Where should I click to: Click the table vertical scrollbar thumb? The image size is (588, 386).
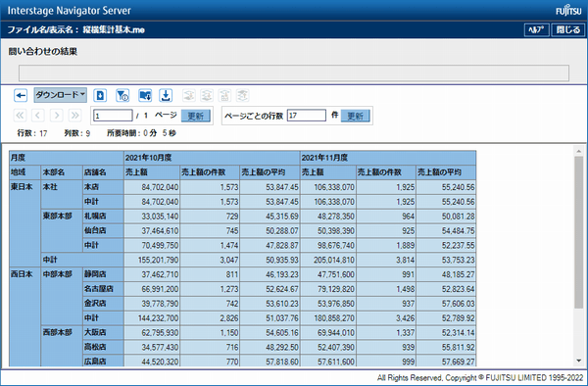[x=578, y=232]
